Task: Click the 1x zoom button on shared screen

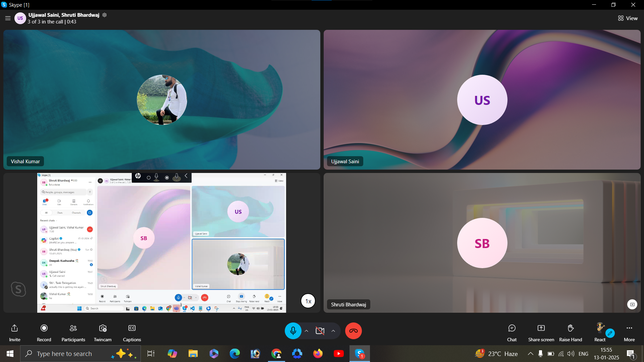Action: pos(308,301)
